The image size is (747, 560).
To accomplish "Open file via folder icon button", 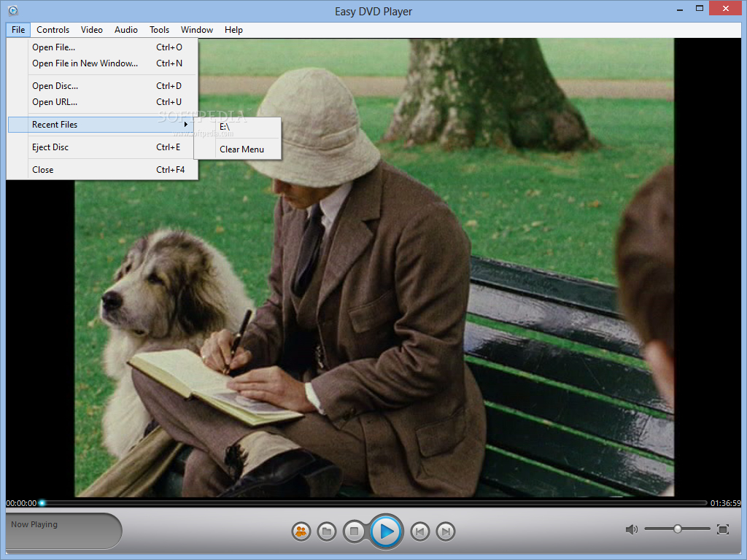I will [x=327, y=531].
